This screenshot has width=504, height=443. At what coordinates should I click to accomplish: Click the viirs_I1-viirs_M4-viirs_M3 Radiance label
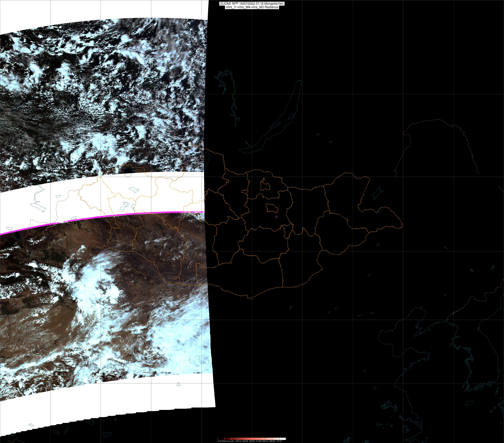pos(252,7)
